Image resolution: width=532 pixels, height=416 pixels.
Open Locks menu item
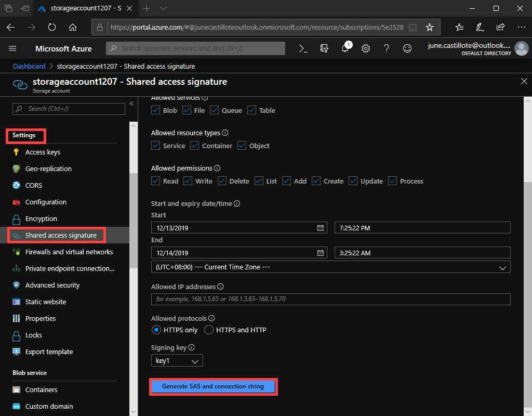click(x=34, y=335)
